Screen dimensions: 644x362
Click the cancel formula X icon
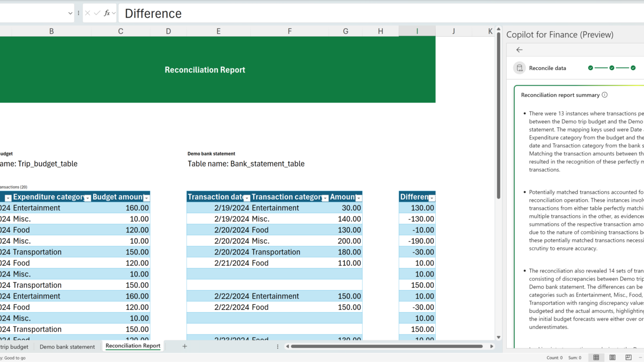[88, 13]
